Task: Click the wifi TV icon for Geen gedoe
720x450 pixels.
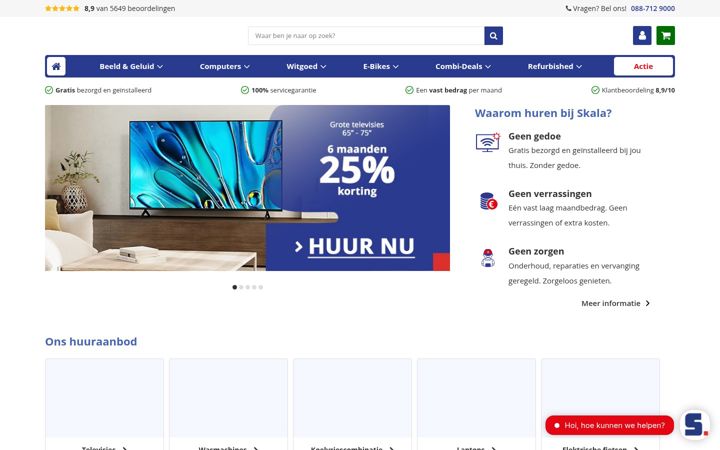Action: click(x=488, y=142)
